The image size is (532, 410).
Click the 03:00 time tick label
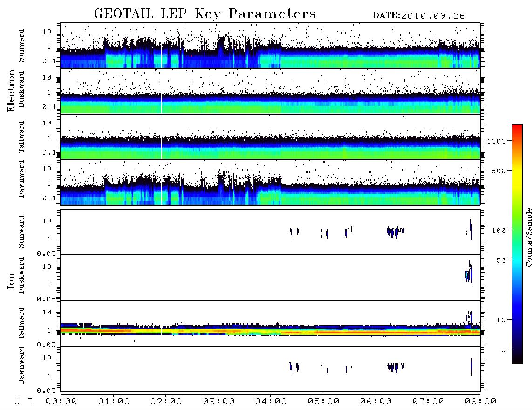[x=219, y=402]
